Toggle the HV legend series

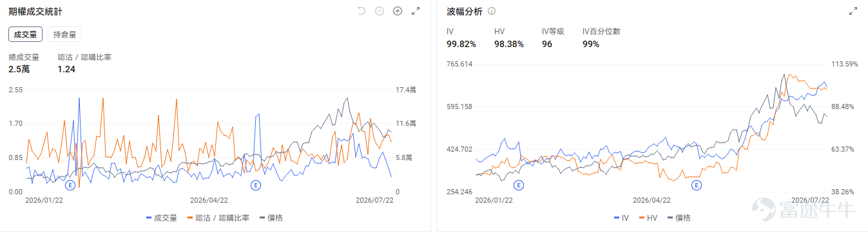coord(648,218)
